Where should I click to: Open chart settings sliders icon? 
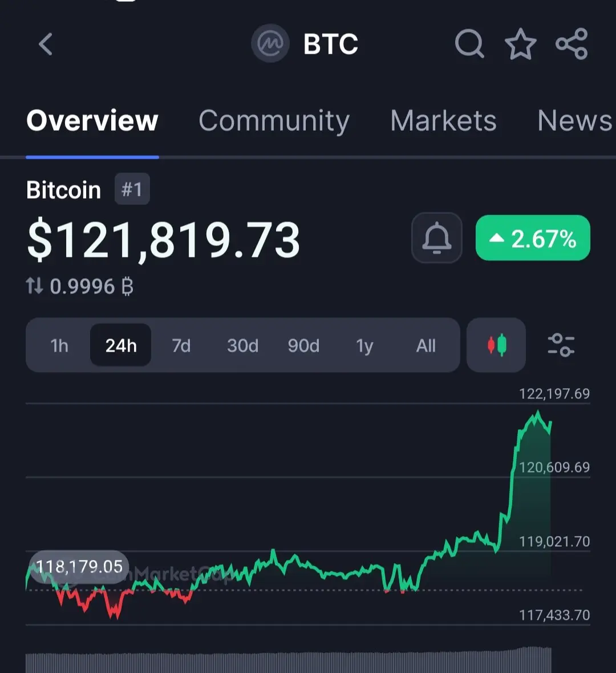pos(561,345)
